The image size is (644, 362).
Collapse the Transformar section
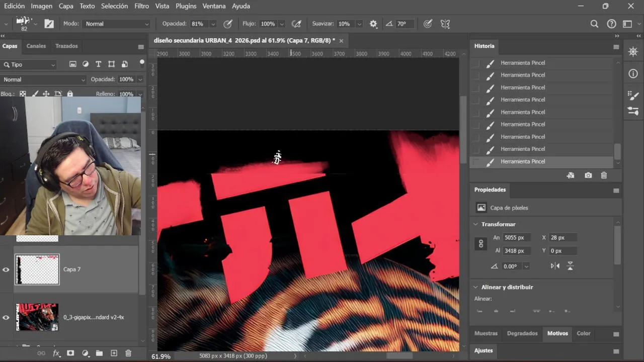(x=475, y=224)
